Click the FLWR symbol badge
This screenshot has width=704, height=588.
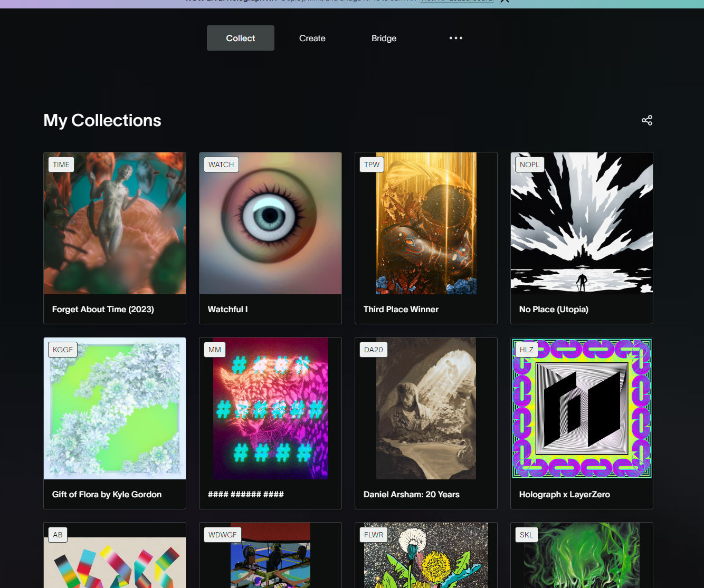tap(374, 535)
